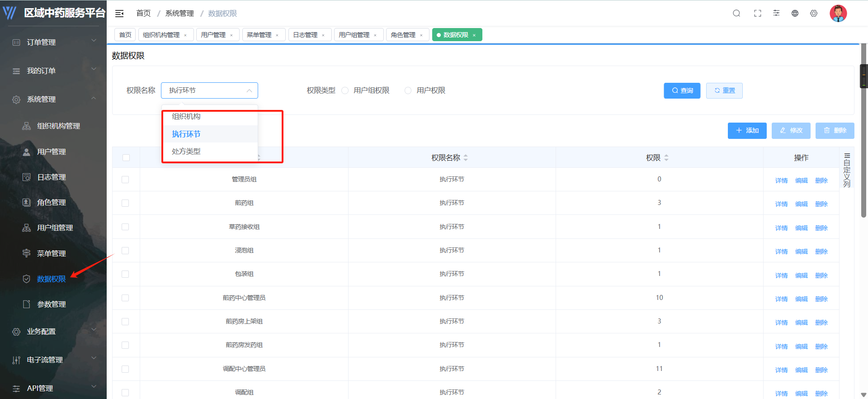The image size is (868, 399).
Task: Sort by the 权限名称 column arrows
Action: coord(466,157)
